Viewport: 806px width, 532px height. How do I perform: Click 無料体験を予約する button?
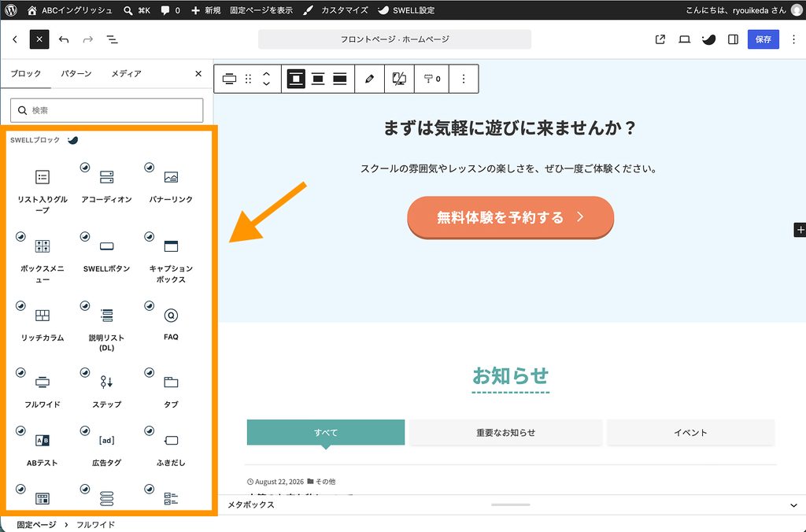[510, 217]
